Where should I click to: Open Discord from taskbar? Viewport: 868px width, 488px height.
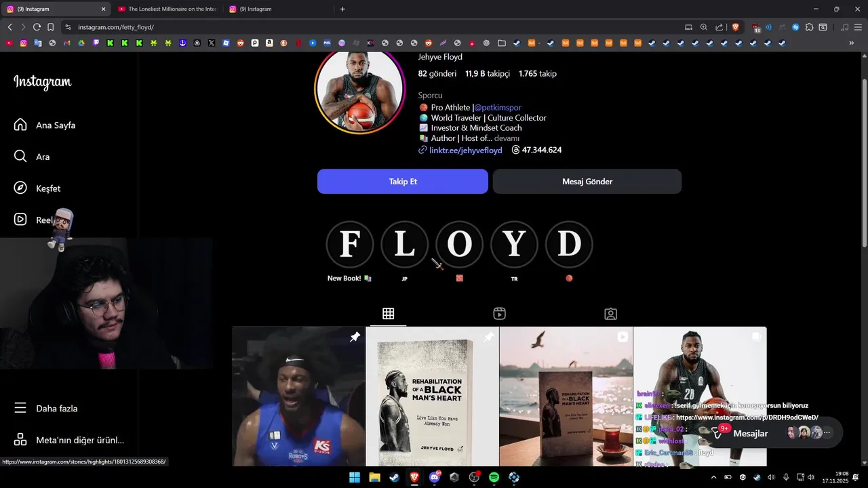pyautogui.click(x=435, y=477)
